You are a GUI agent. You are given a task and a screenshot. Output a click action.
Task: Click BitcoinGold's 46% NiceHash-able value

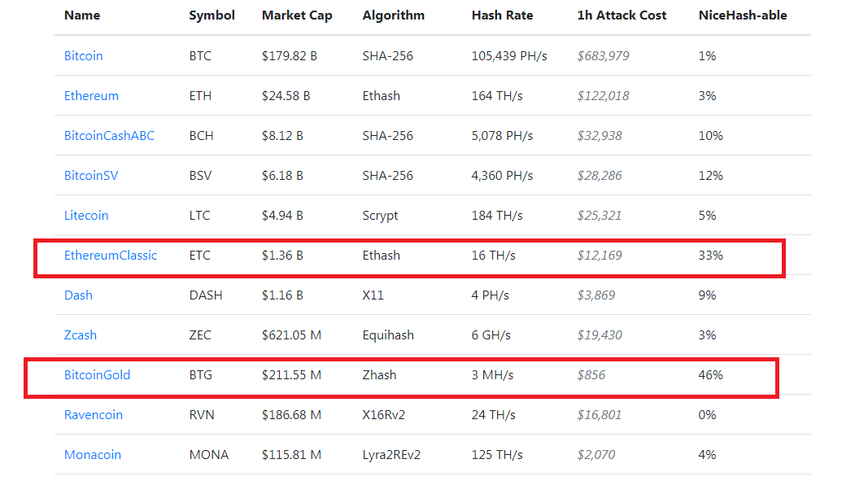click(x=711, y=375)
